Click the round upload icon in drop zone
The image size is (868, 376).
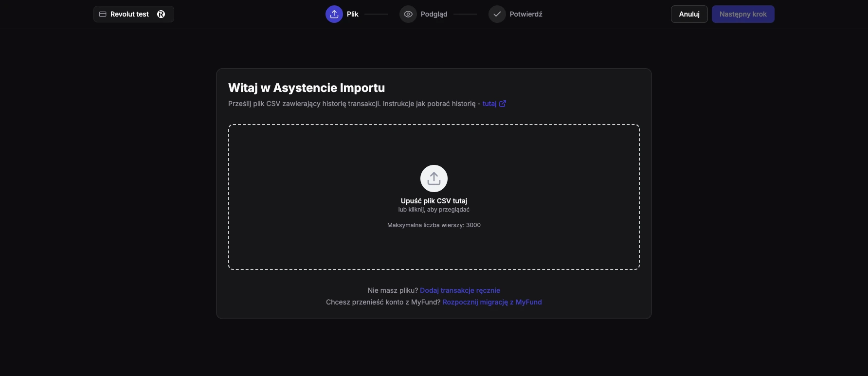coord(434,179)
